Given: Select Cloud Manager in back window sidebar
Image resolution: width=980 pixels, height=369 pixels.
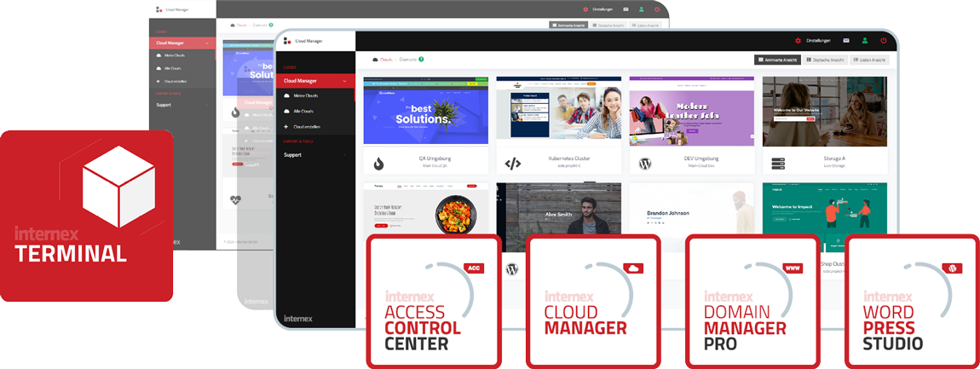Looking at the screenshot, I should [x=182, y=43].
